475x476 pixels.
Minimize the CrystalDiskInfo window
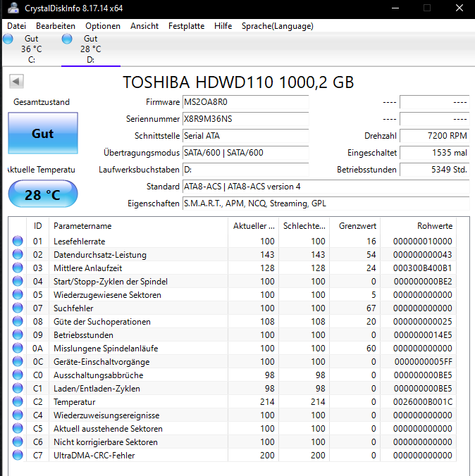click(395, 8)
